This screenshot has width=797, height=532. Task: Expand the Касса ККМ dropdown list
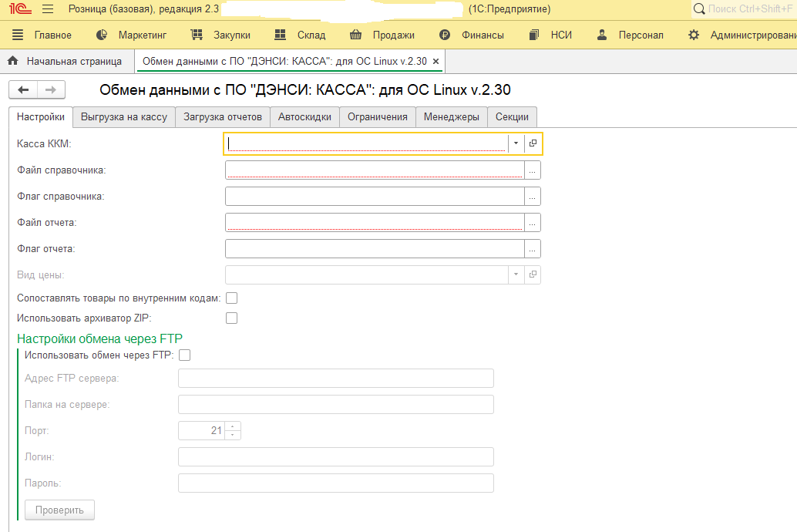[516, 143]
